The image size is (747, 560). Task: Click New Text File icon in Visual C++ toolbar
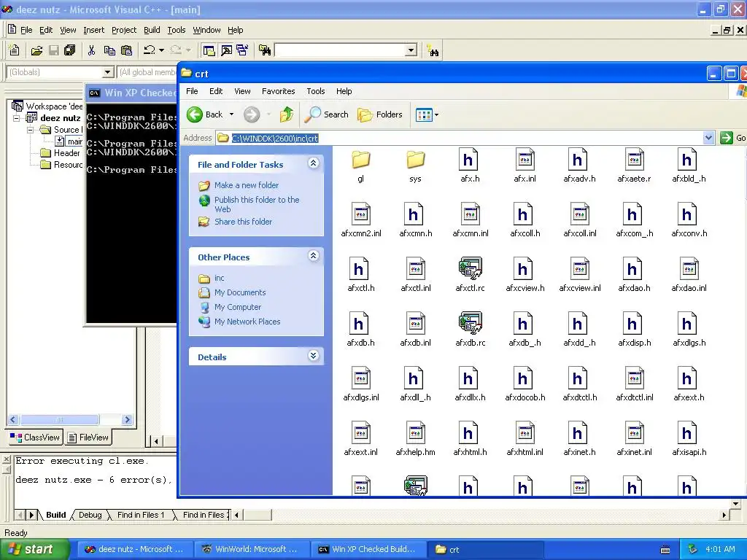pyautogui.click(x=15, y=50)
